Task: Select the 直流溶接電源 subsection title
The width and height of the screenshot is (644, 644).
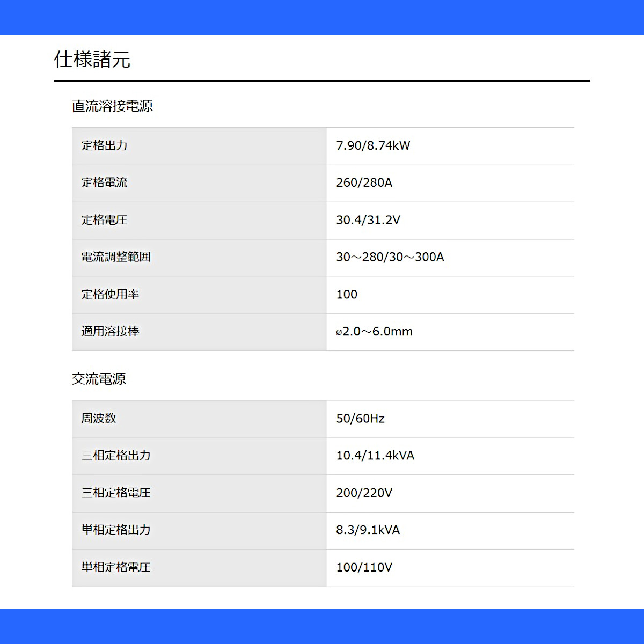Action: click(x=112, y=106)
